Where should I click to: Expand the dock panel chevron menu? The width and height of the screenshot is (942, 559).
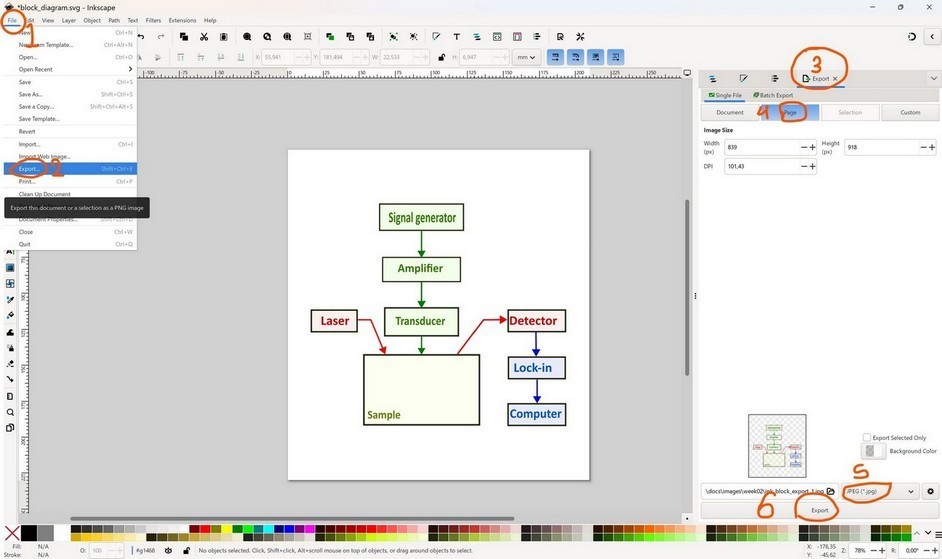[933, 79]
